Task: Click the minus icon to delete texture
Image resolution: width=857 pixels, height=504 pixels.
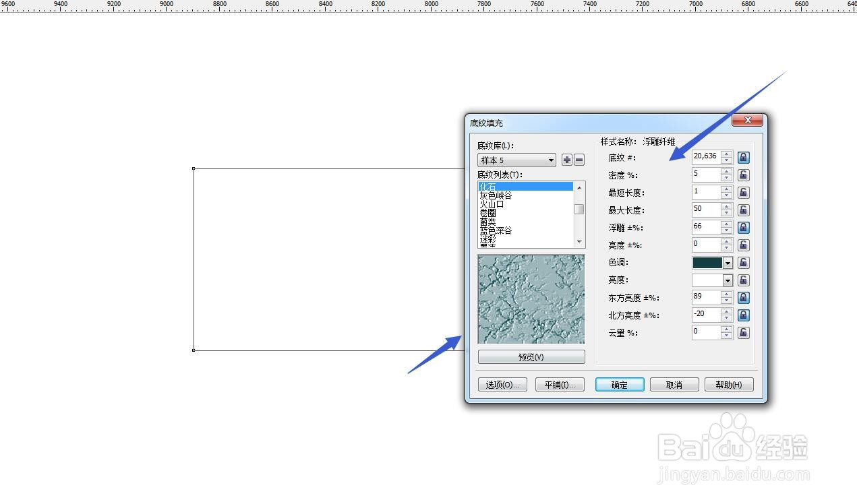Action: [579, 160]
